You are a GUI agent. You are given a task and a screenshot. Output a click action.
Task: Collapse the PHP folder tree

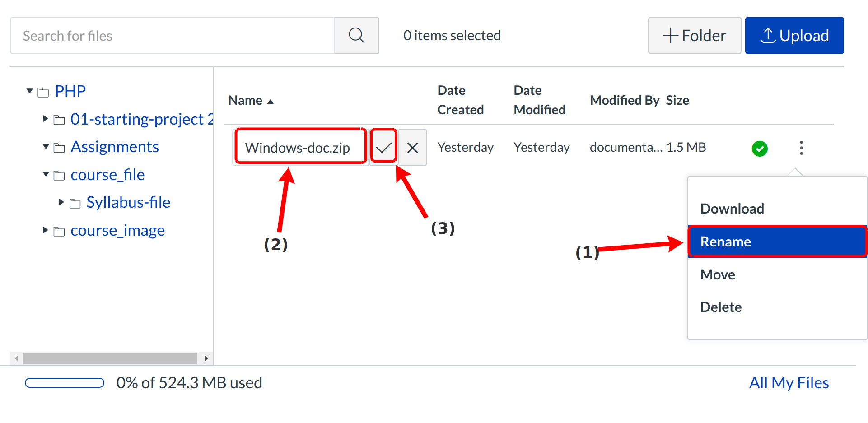coord(30,91)
